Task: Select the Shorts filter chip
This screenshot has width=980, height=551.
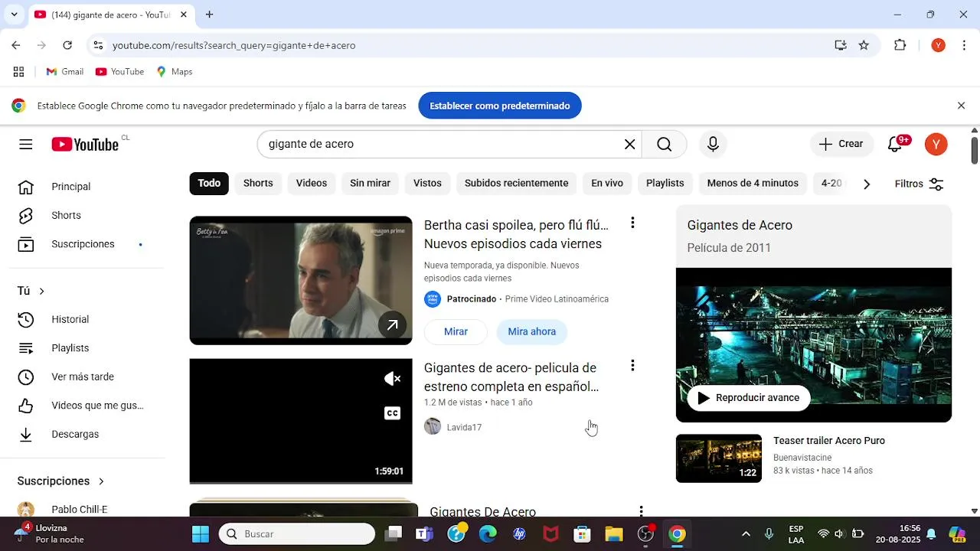Action: coord(258,184)
